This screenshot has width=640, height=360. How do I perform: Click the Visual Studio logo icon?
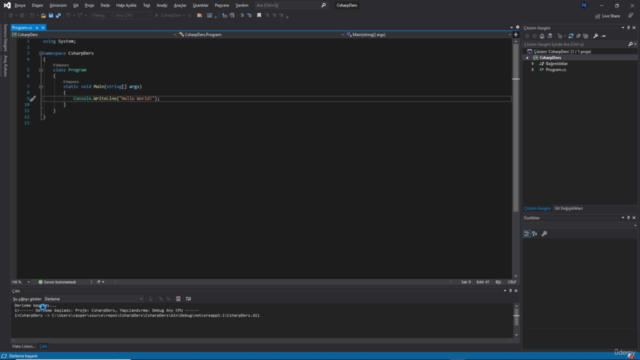click(x=7, y=5)
